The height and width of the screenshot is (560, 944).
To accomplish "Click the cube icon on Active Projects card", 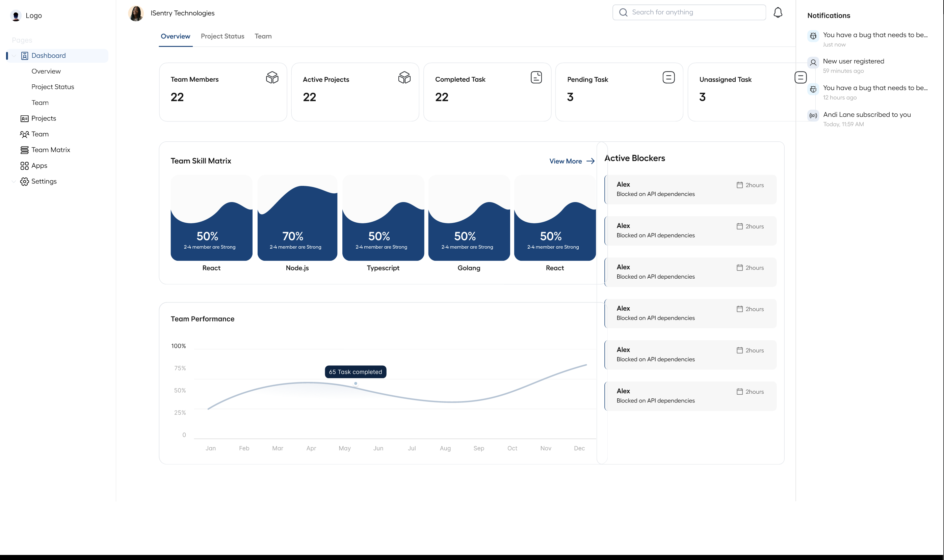I will pyautogui.click(x=404, y=77).
